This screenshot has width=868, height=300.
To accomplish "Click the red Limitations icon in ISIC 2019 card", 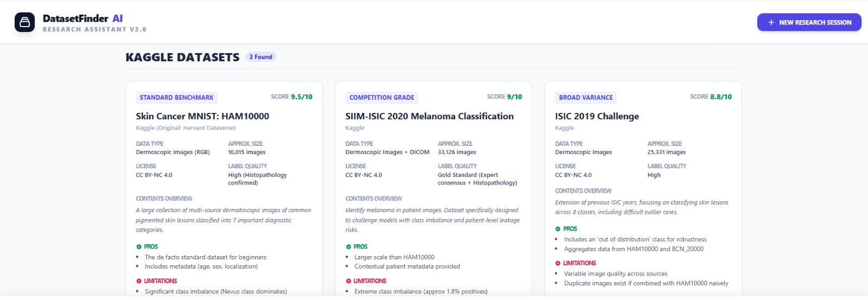I will click(558, 263).
